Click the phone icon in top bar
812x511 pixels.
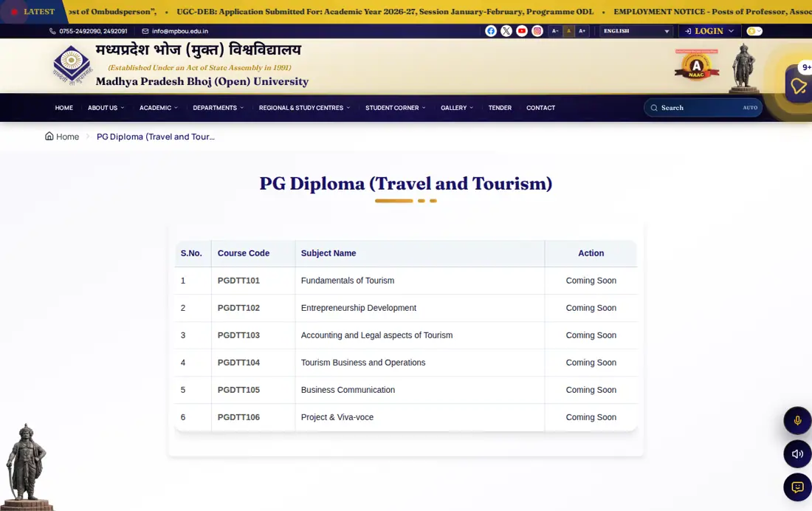click(x=52, y=31)
